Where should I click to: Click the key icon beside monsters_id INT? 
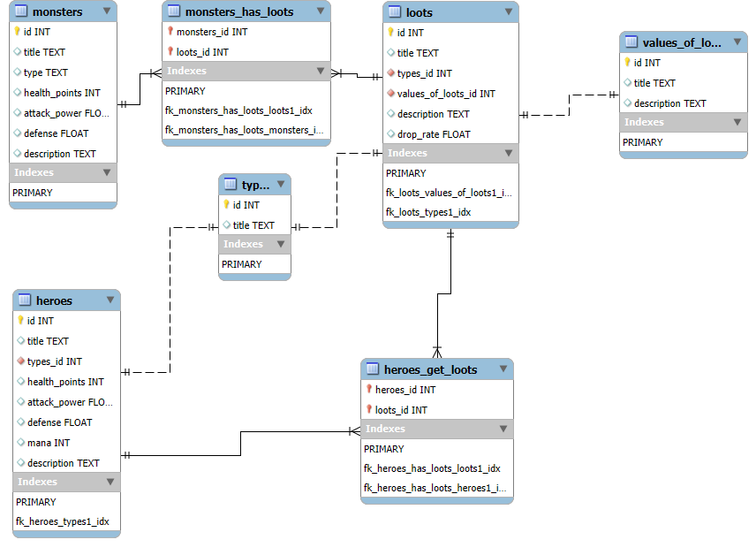170,32
